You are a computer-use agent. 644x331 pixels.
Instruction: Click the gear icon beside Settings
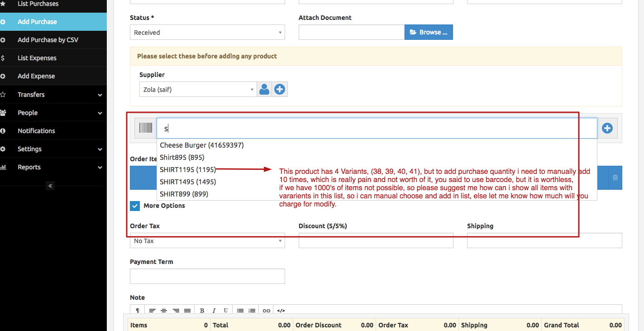click(x=3, y=149)
